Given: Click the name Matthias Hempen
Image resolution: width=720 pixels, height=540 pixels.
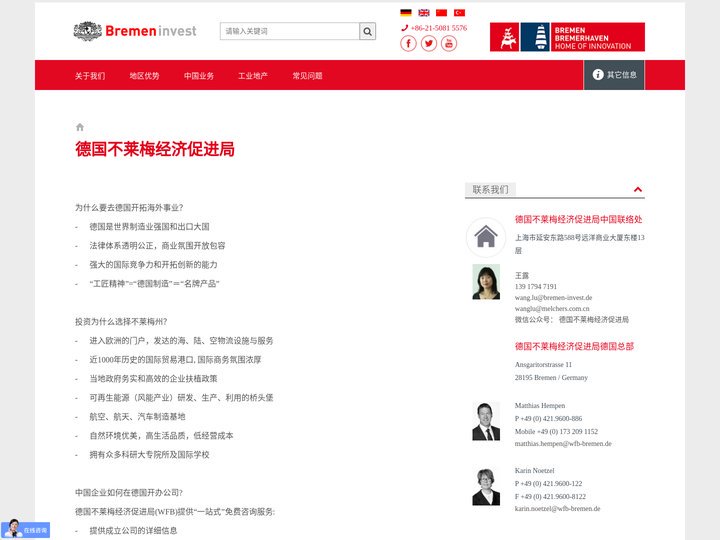Looking at the screenshot, I should point(540,405).
